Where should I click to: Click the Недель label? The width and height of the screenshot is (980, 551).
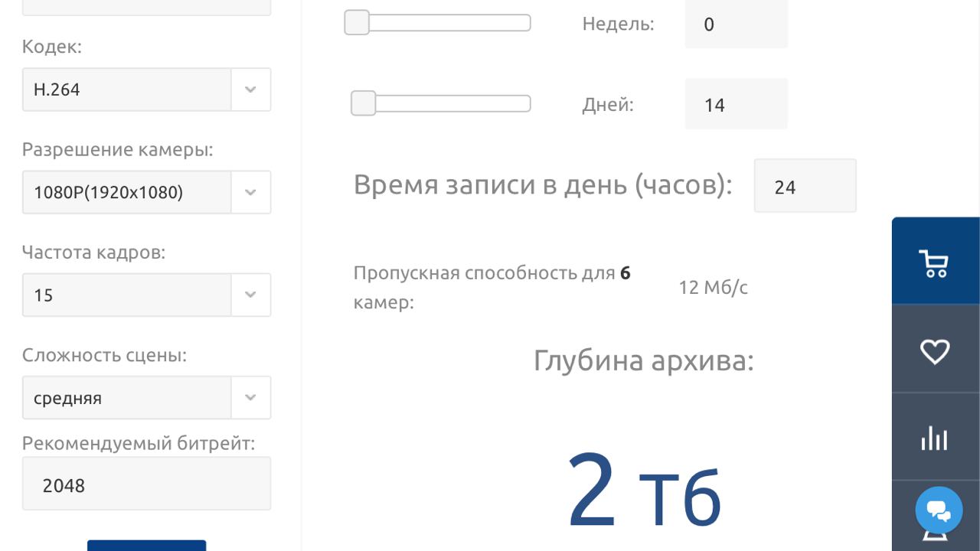[x=619, y=24]
